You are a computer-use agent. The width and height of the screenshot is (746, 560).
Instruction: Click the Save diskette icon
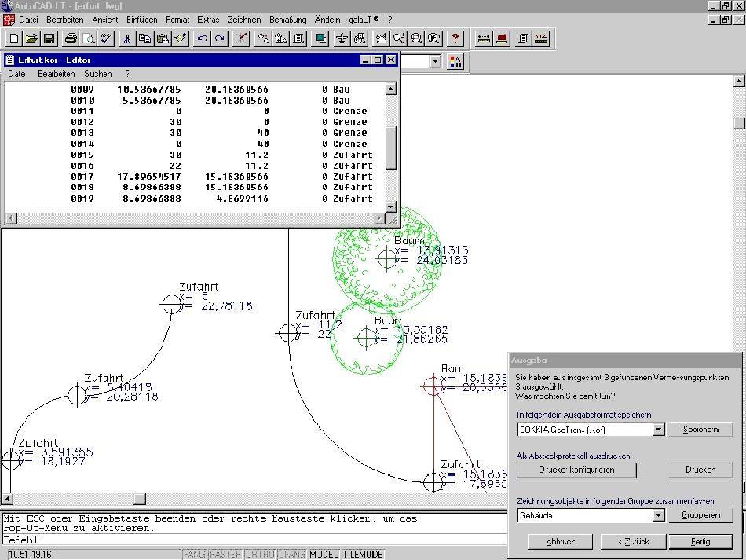[49, 38]
